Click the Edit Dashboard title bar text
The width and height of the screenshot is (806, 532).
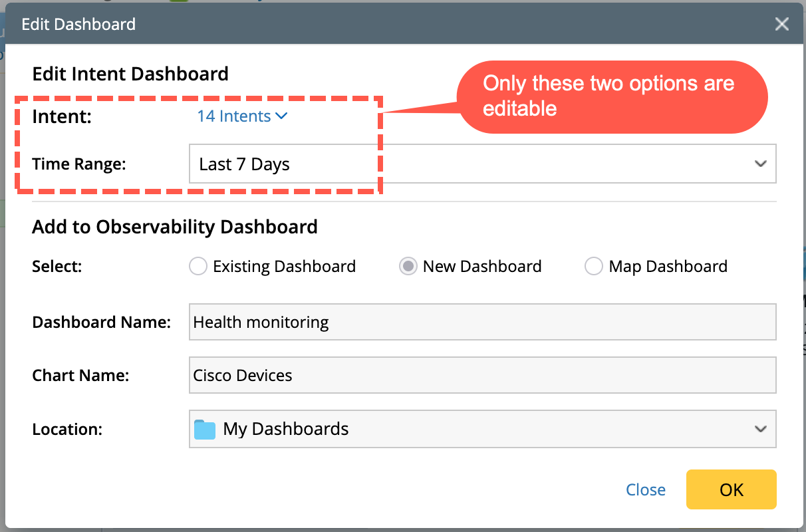click(78, 25)
